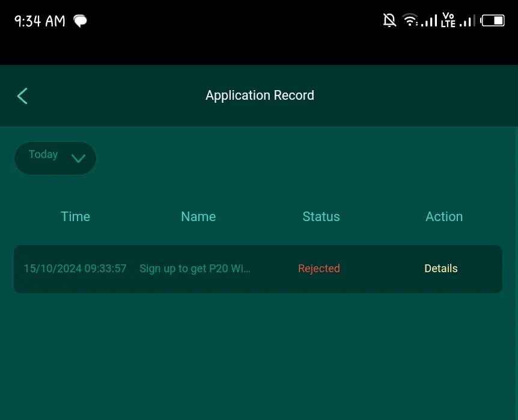Tap the VoLTE indicator icon
This screenshot has width=518, height=420.
click(448, 20)
